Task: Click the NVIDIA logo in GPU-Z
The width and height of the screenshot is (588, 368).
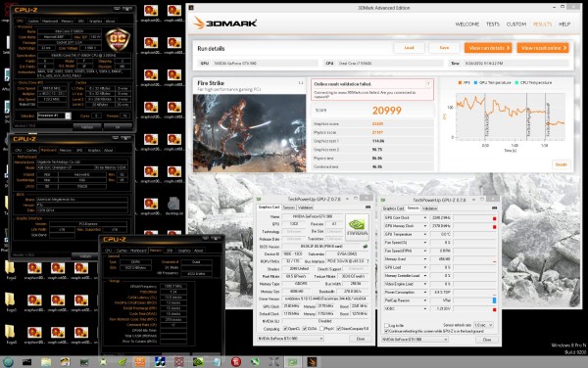Action: 357,227
